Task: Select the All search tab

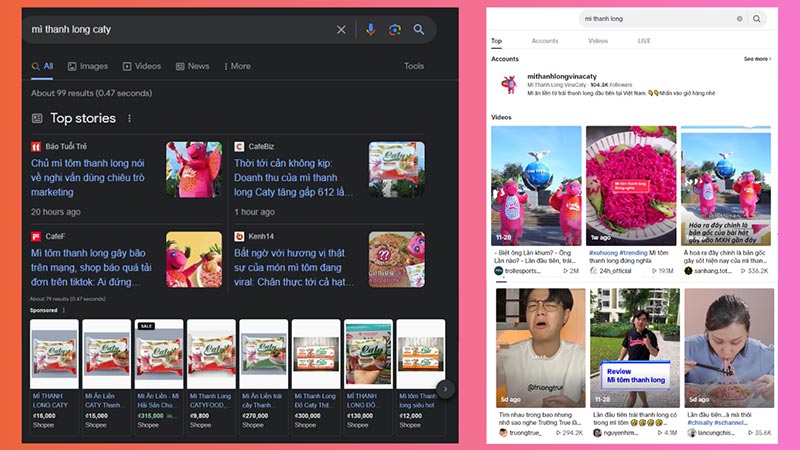Action: pyautogui.click(x=42, y=66)
